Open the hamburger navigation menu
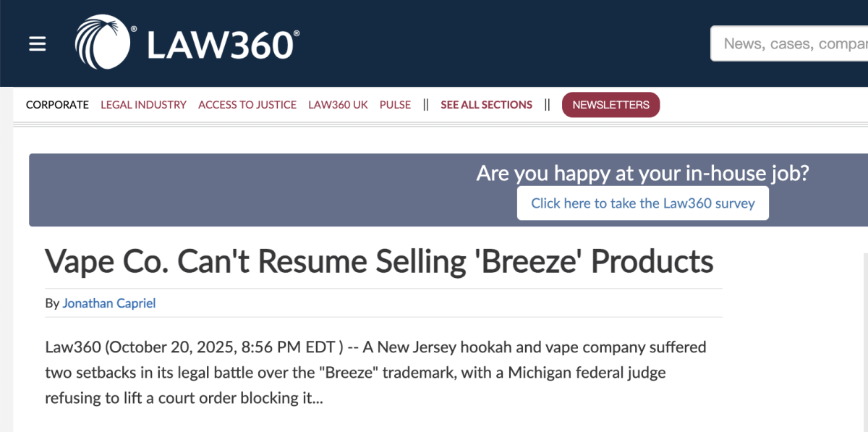 click(38, 44)
